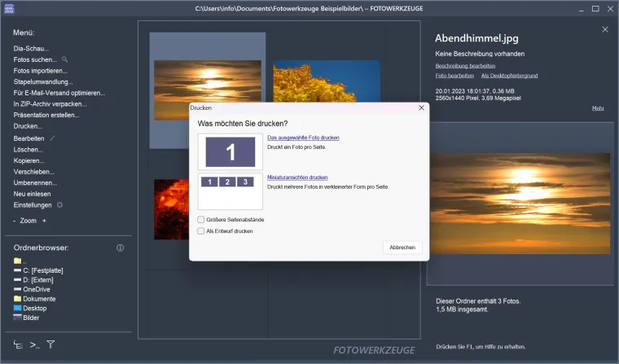Choose the thumbnails print layout icon

click(x=230, y=190)
